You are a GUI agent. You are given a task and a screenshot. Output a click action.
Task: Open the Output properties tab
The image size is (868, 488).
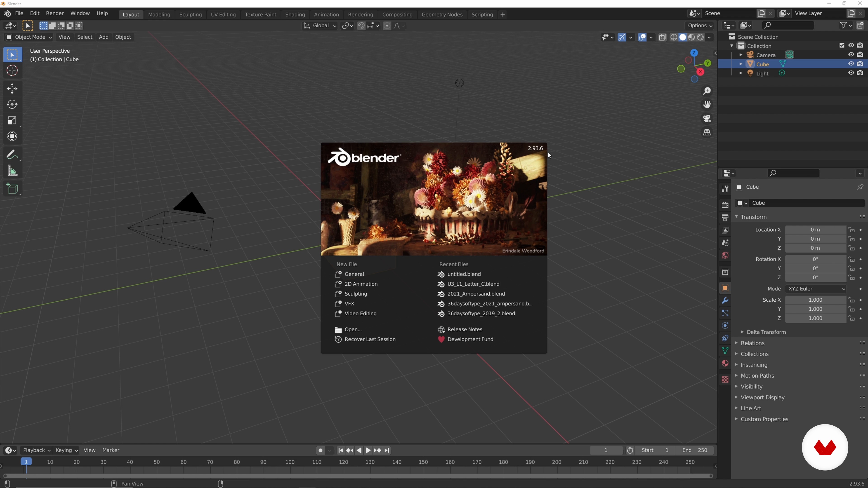click(x=725, y=218)
